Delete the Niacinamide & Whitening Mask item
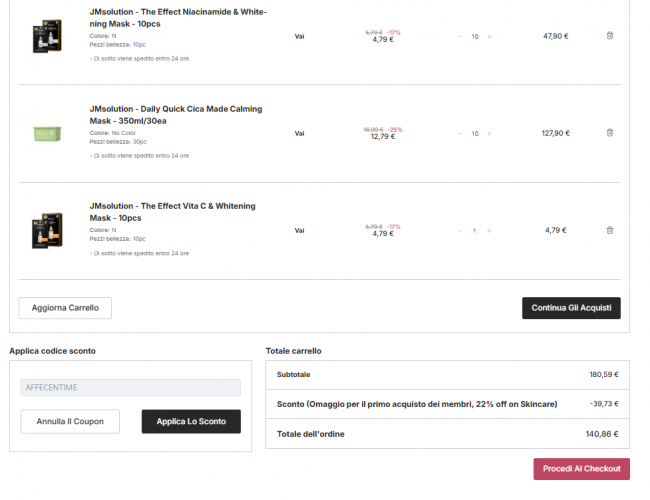This screenshot has width=650, height=500. click(610, 36)
